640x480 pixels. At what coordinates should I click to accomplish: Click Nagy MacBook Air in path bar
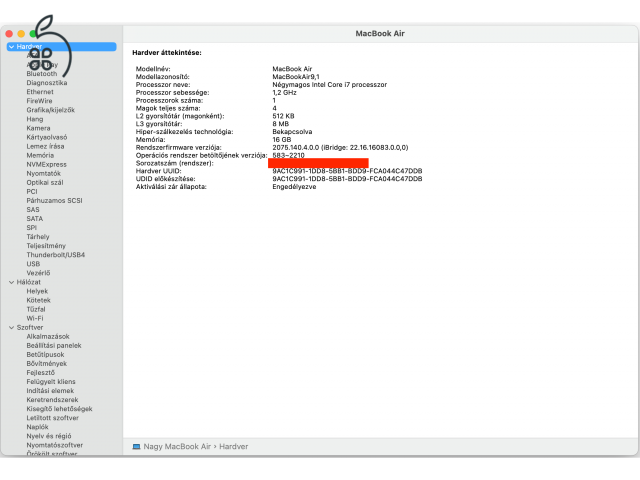[x=177, y=447]
